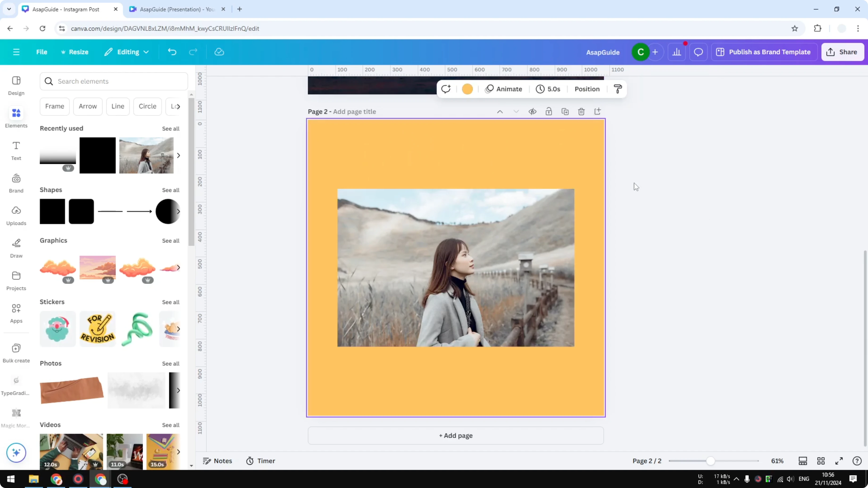Viewport: 868px width, 488px height.
Task: Toggle the grid view of pages
Action: pos(821,461)
